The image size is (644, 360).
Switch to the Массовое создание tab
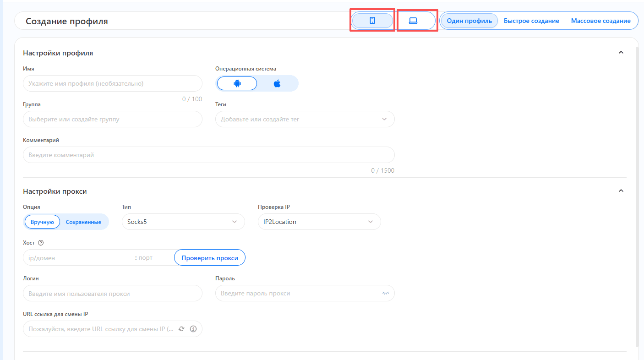coord(600,21)
